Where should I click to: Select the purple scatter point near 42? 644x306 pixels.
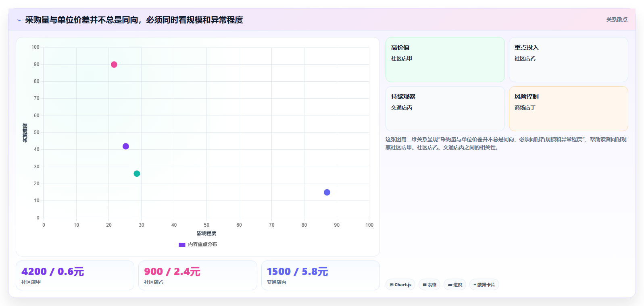pos(126,146)
